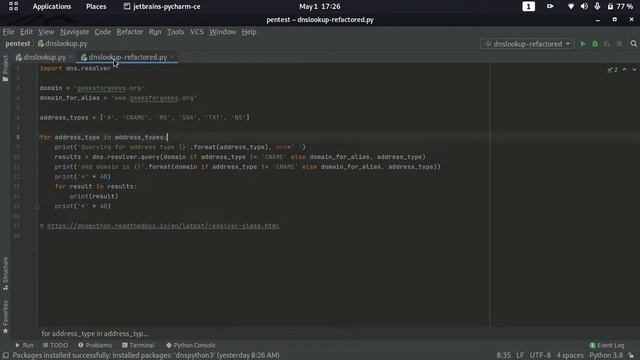Open the Help menu

point(249,32)
